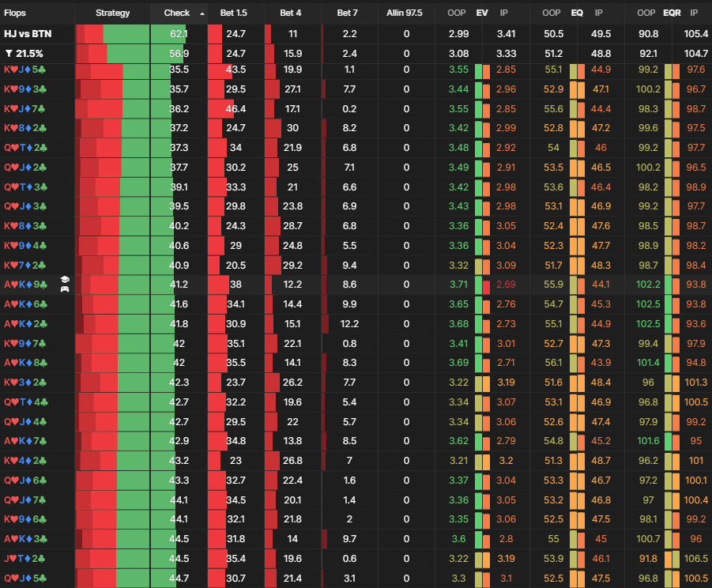Open the Q♥T♦2♣ flop row
This screenshot has width=712, height=588.
[x=26, y=148]
